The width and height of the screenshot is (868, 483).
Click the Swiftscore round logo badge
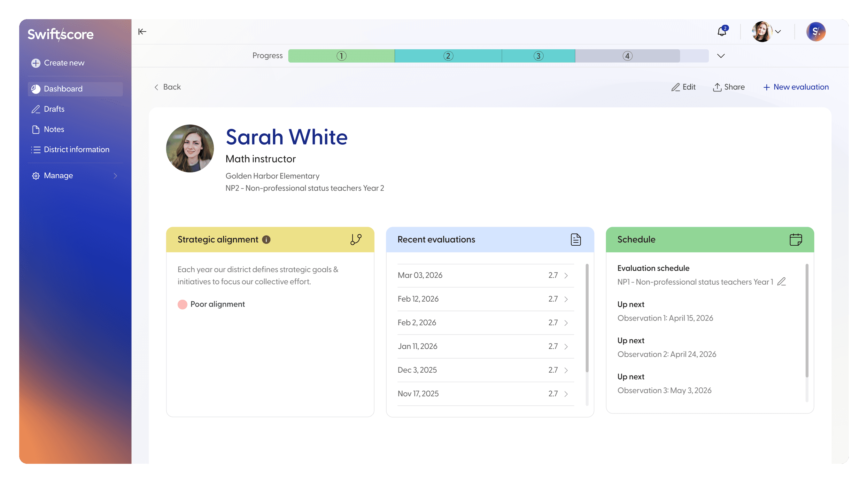click(816, 32)
